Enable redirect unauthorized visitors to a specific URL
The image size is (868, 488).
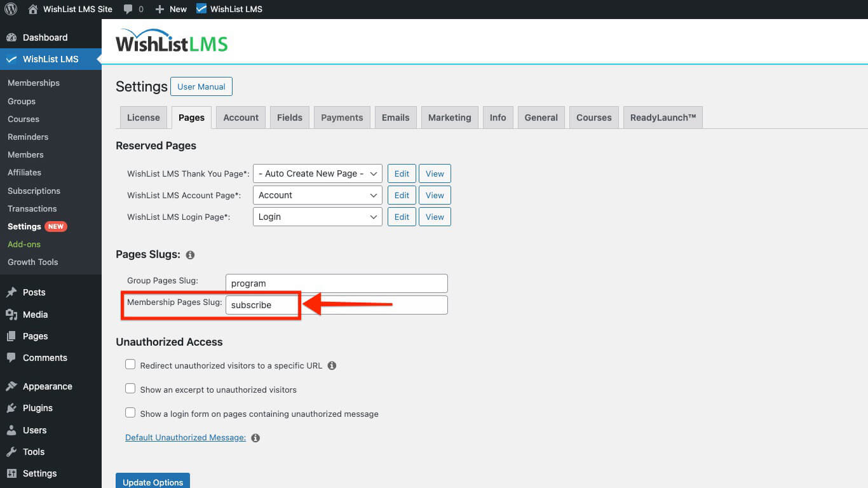(x=130, y=364)
